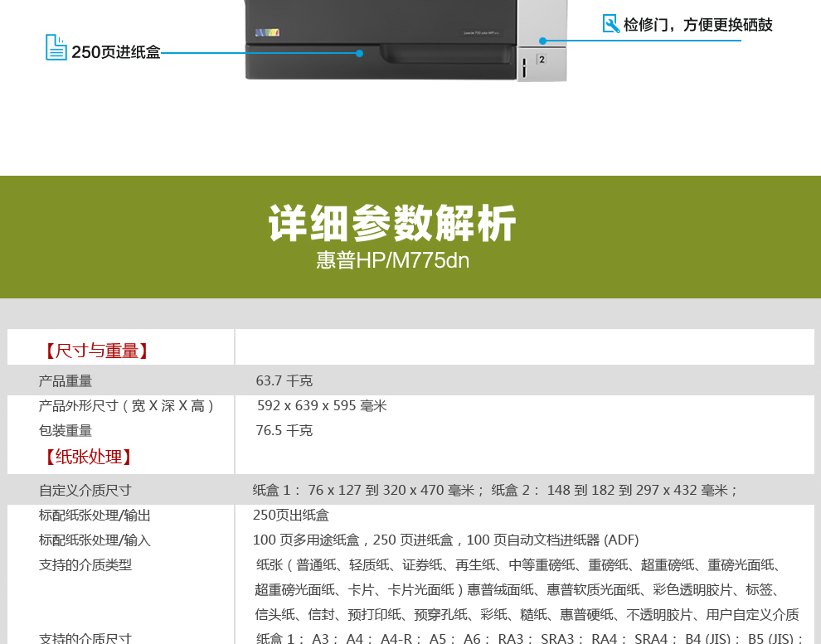Click the media sizes line starting '纸盒 1： A3'
Screen dimensions: 821x644
(530, 638)
